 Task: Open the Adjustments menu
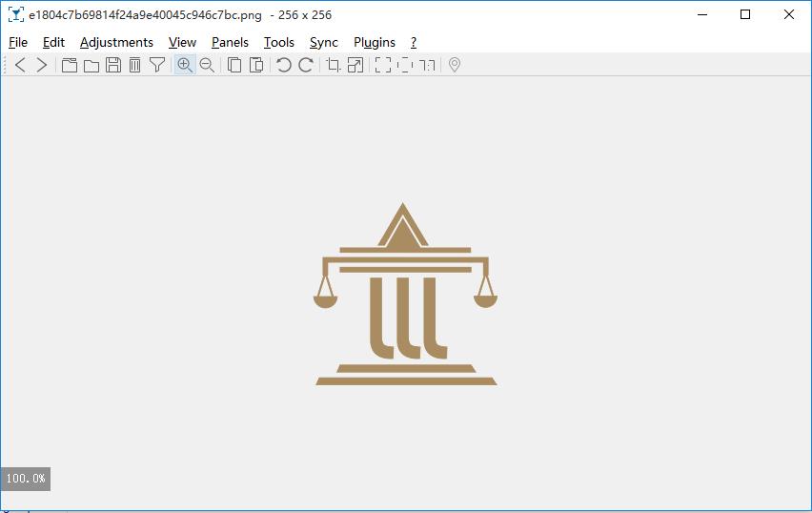[x=116, y=43]
